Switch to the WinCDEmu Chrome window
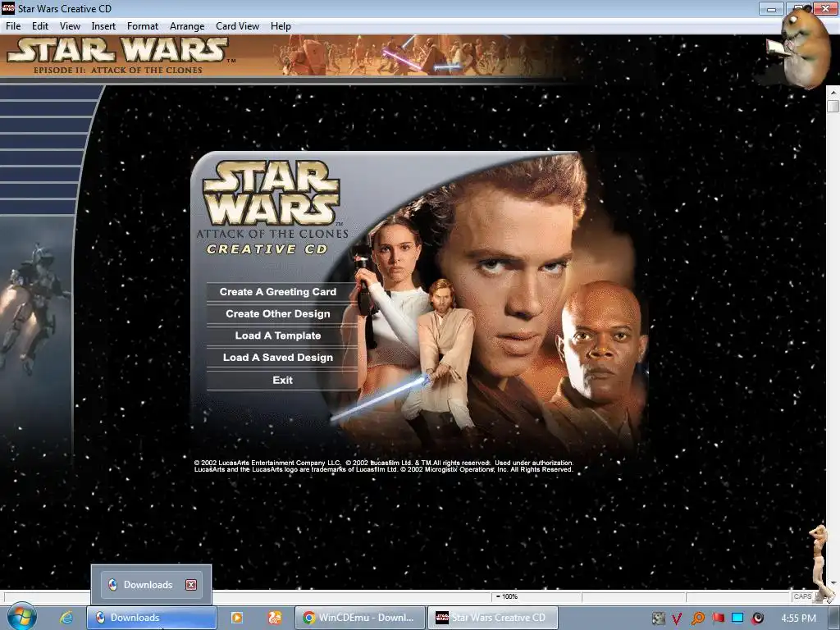The image size is (840, 630). coord(360,618)
